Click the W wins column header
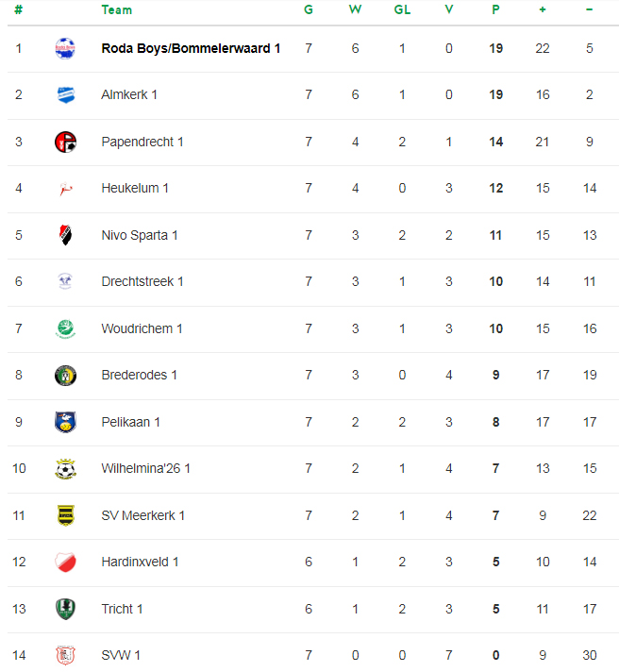The height and width of the screenshot is (672, 619). click(355, 10)
